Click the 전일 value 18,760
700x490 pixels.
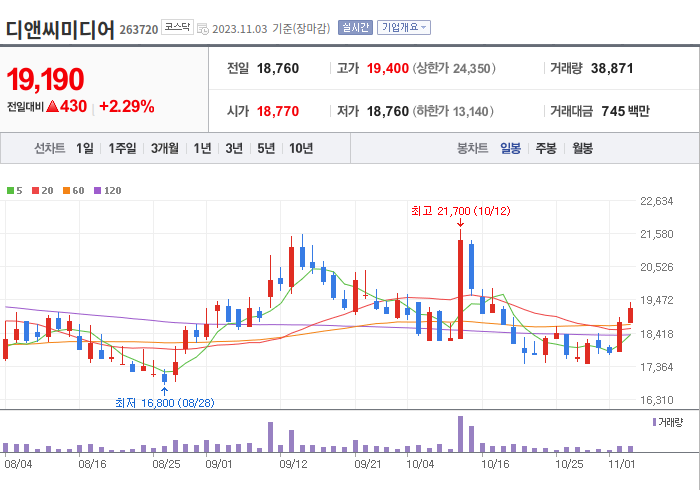point(278,68)
